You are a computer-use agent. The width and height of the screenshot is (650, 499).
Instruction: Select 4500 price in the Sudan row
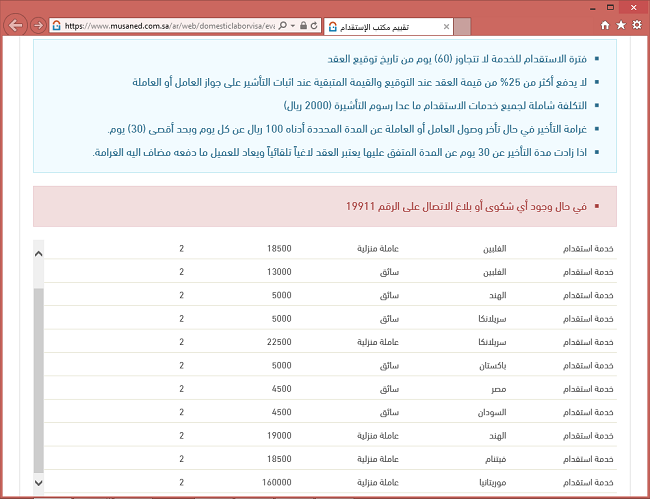[281, 412]
